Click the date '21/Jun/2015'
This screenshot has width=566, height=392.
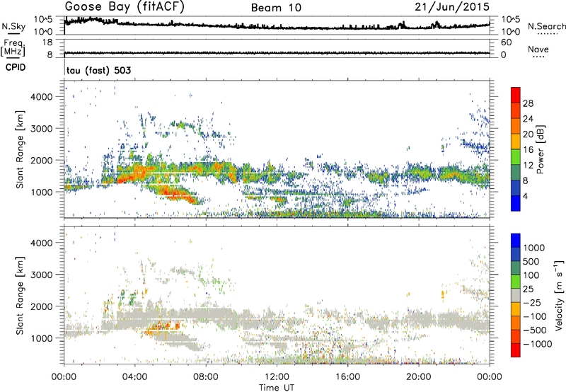(452, 6)
